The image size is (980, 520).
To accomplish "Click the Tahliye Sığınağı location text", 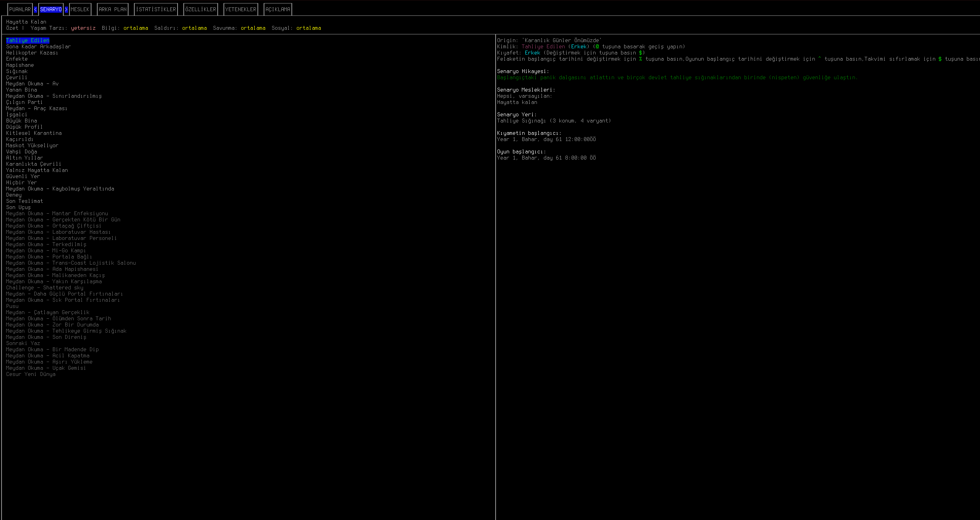I will click(x=521, y=121).
